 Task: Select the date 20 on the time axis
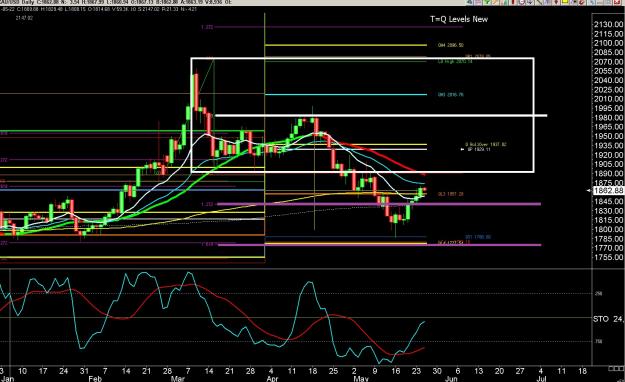click(x=499, y=371)
